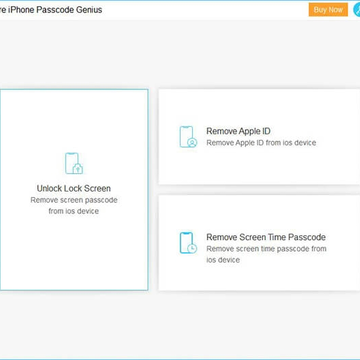Click the iPhone Passcode Genius window title

coord(51,10)
